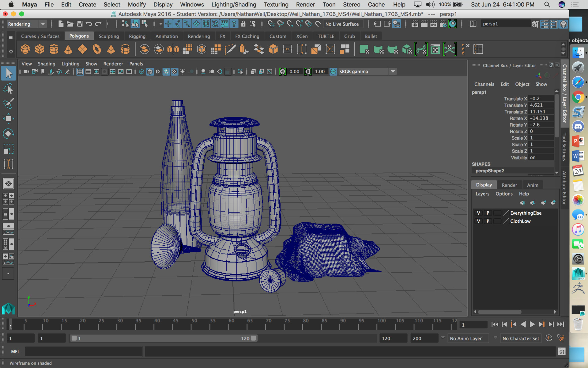Switch to the Sculpting menu tab
Image resolution: width=588 pixels, height=368 pixels.
(109, 36)
